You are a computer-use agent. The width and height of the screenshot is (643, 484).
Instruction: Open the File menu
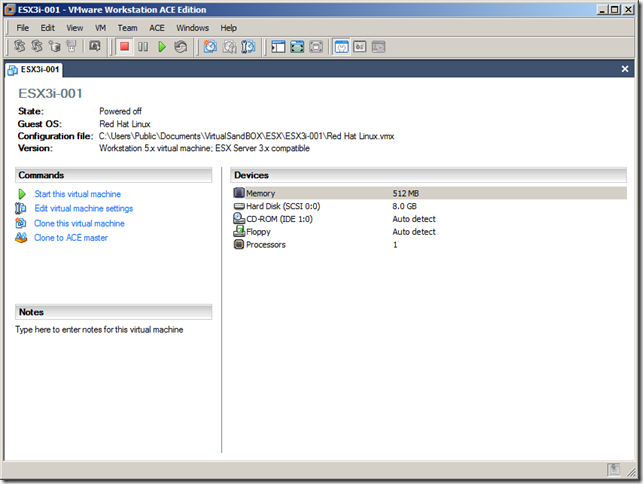pyautogui.click(x=23, y=28)
